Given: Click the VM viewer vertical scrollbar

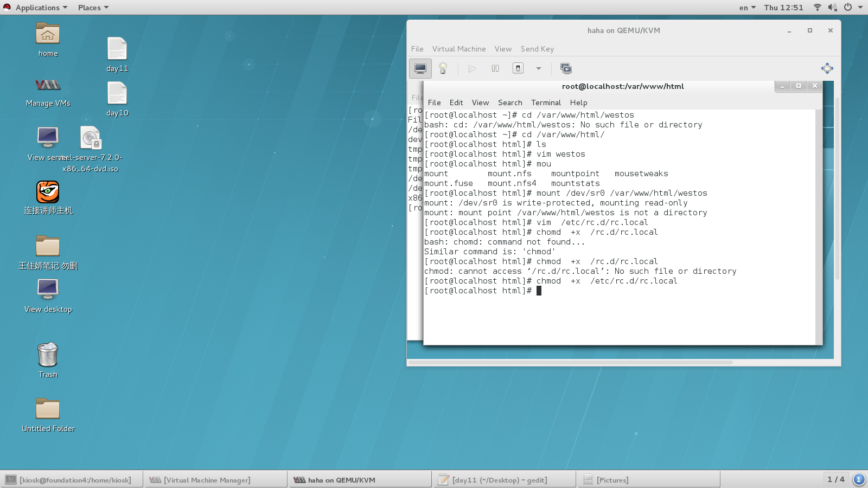Looking at the screenshot, I should coord(837,189).
